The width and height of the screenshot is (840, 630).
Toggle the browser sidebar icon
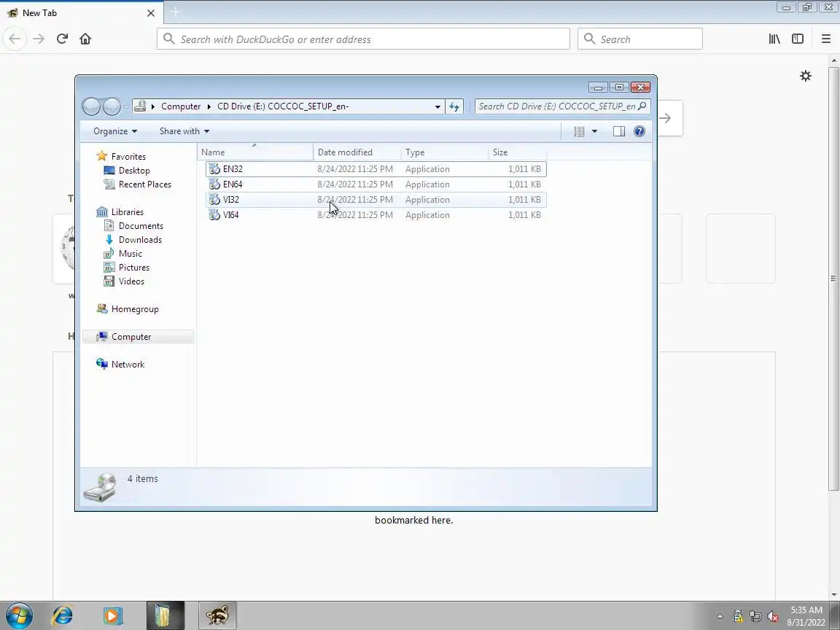pyautogui.click(x=798, y=39)
